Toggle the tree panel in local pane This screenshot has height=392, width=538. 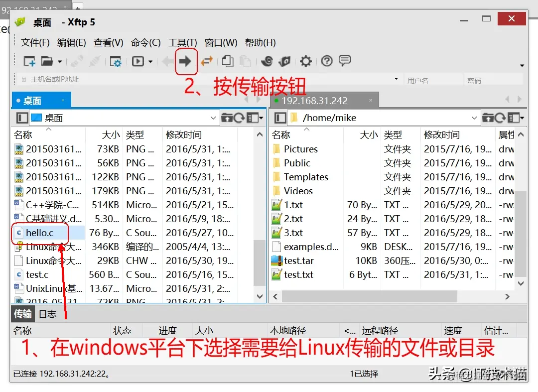[x=22, y=118]
